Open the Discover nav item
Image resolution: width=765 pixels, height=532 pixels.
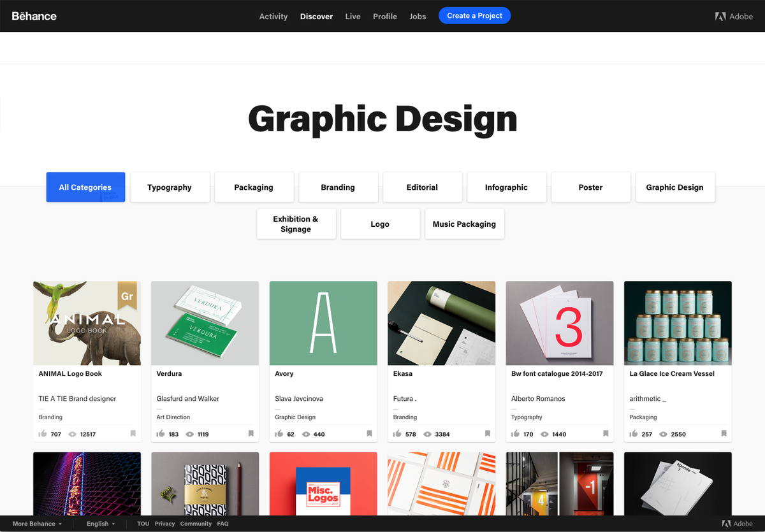pos(317,17)
